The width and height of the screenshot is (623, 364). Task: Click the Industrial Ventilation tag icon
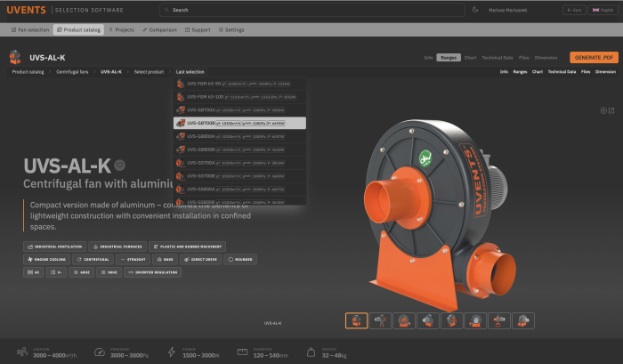[30, 247]
